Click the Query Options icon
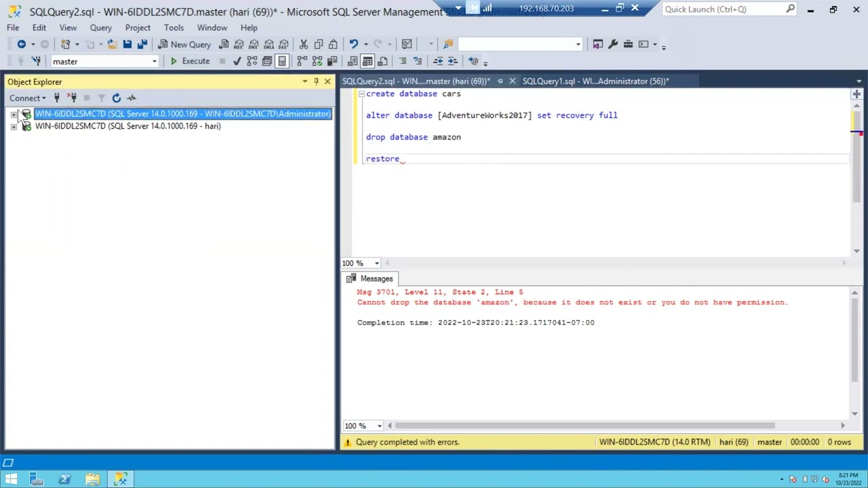 point(267,61)
